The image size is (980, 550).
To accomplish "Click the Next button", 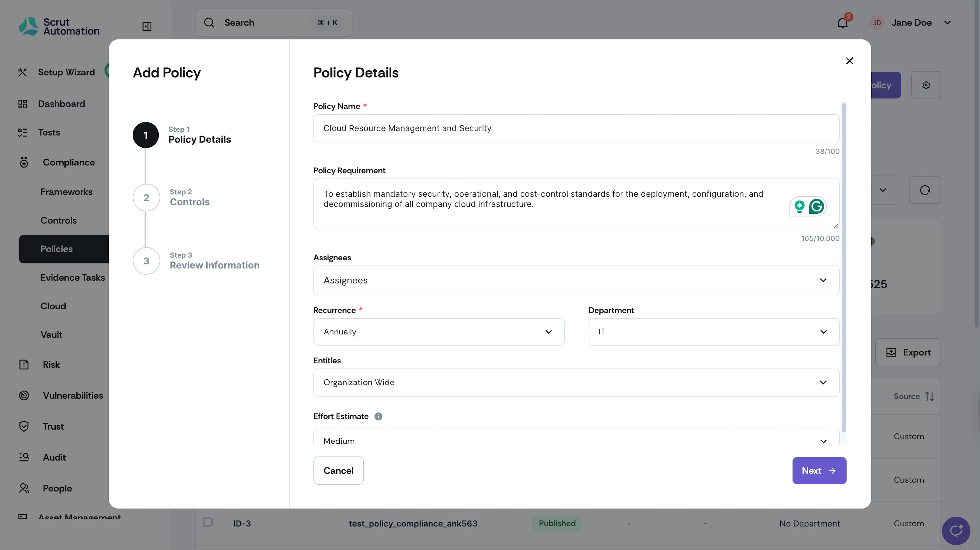I will [x=819, y=470].
